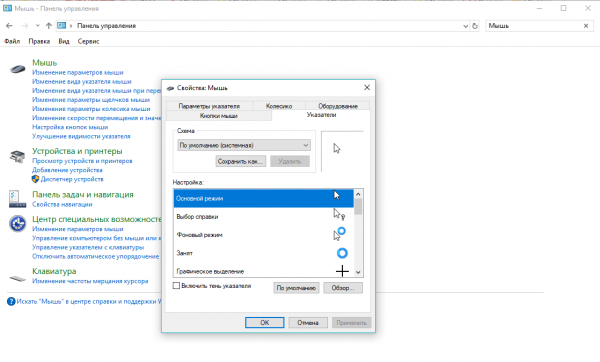
Task: Open Изменение параметры щелчков мыши link
Action: click(91, 99)
